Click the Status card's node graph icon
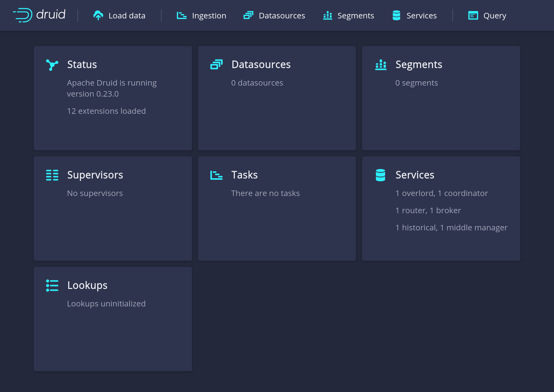Screen dimensions: 554x392 [x=52, y=65]
